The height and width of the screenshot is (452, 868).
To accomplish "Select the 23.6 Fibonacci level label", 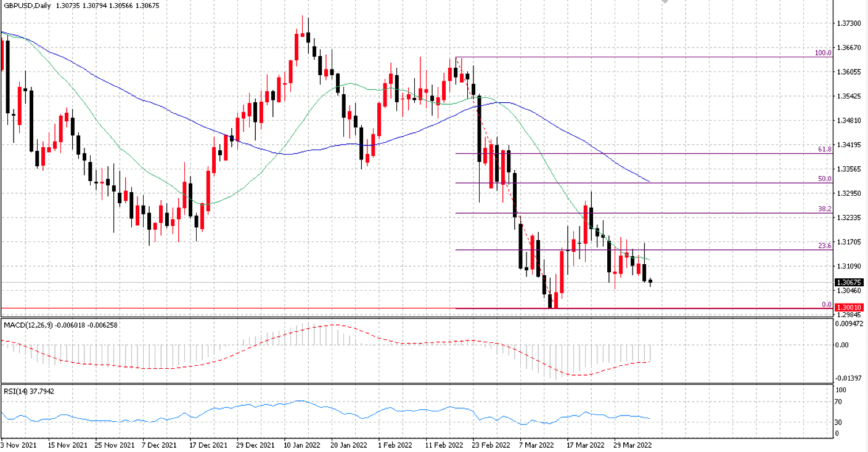I will [825, 245].
